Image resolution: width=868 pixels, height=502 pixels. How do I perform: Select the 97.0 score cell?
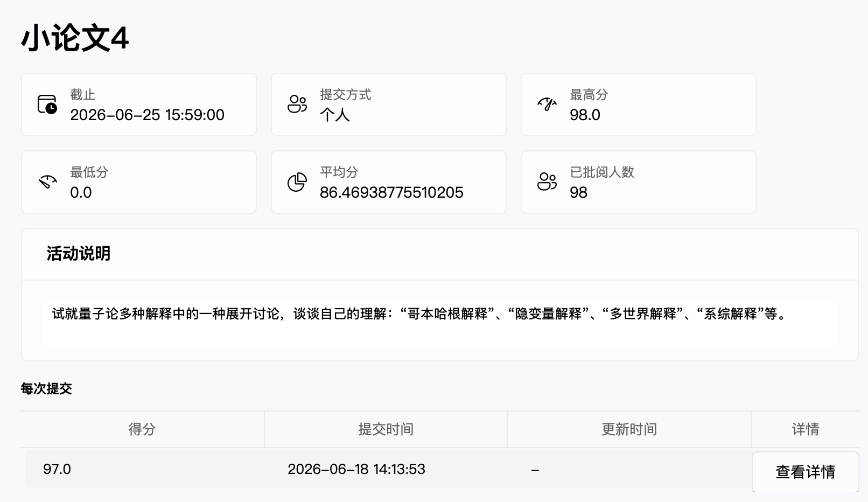coord(57,469)
